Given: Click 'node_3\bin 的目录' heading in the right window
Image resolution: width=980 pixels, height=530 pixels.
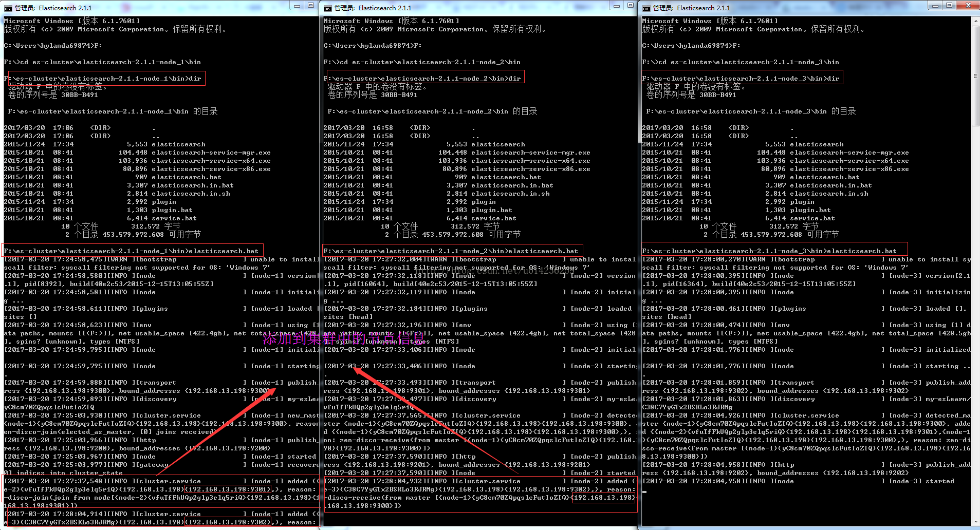Looking at the screenshot, I should click(751, 111).
